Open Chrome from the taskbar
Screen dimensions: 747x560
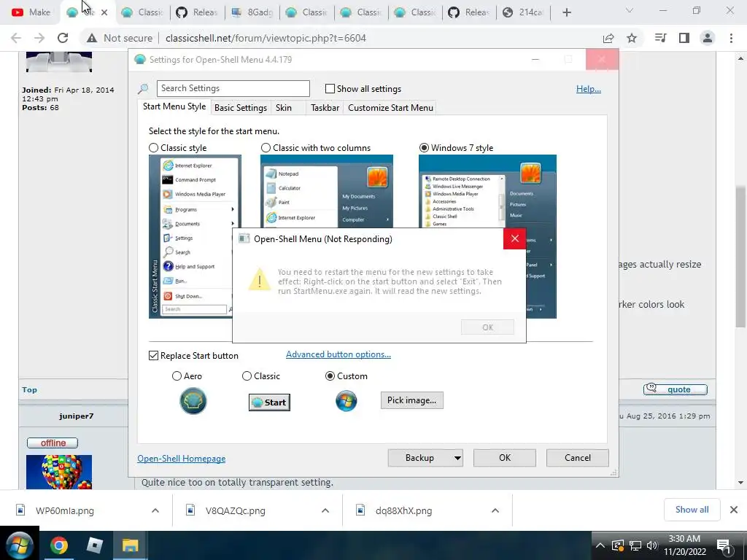coord(59,545)
